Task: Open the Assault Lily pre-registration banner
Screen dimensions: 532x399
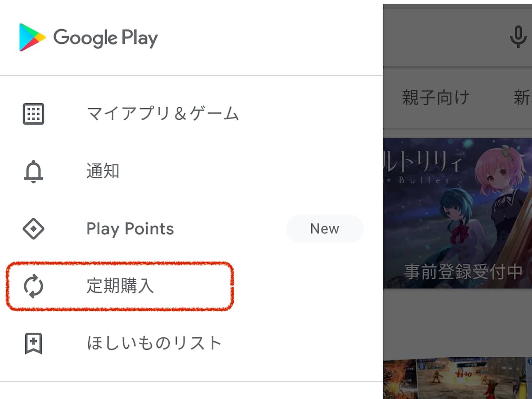Action: (458, 213)
